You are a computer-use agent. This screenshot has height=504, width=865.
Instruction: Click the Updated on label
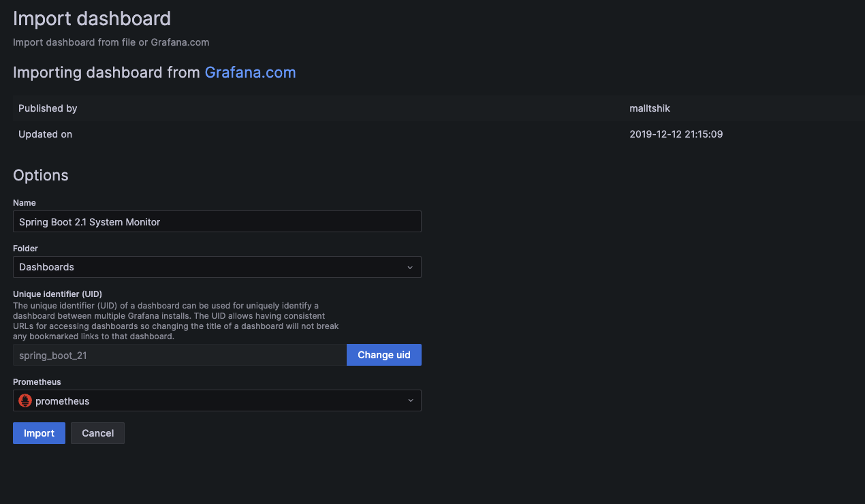45,134
